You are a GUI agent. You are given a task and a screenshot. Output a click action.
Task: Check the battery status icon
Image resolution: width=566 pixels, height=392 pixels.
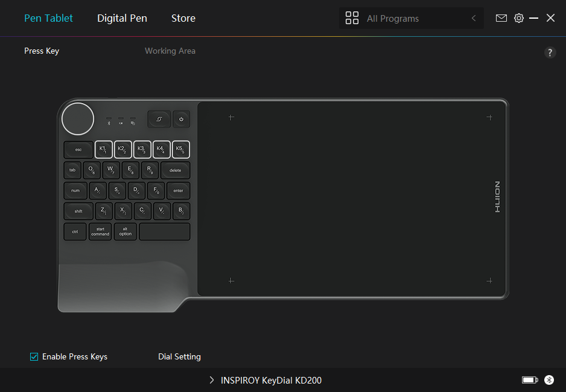coord(530,380)
